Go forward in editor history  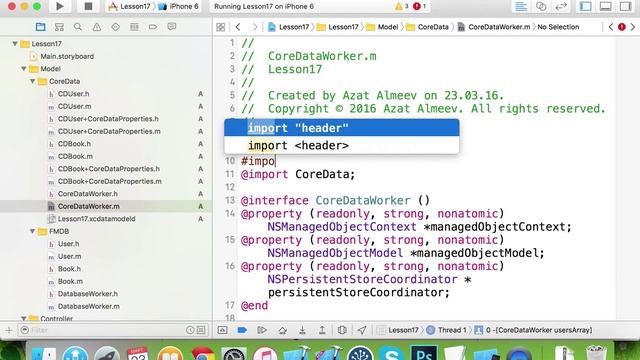click(255, 27)
